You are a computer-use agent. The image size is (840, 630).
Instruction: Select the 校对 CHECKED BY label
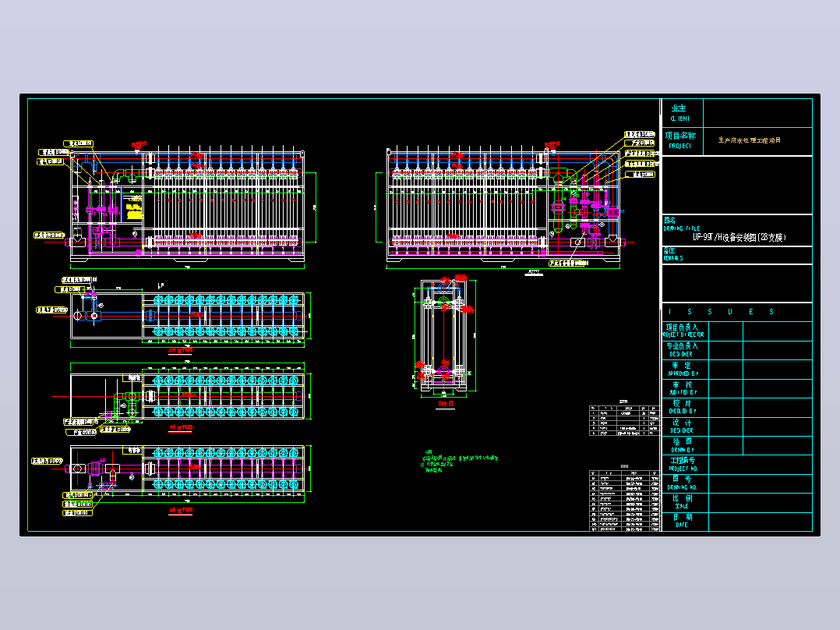pyautogui.click(x=683, y=407)
